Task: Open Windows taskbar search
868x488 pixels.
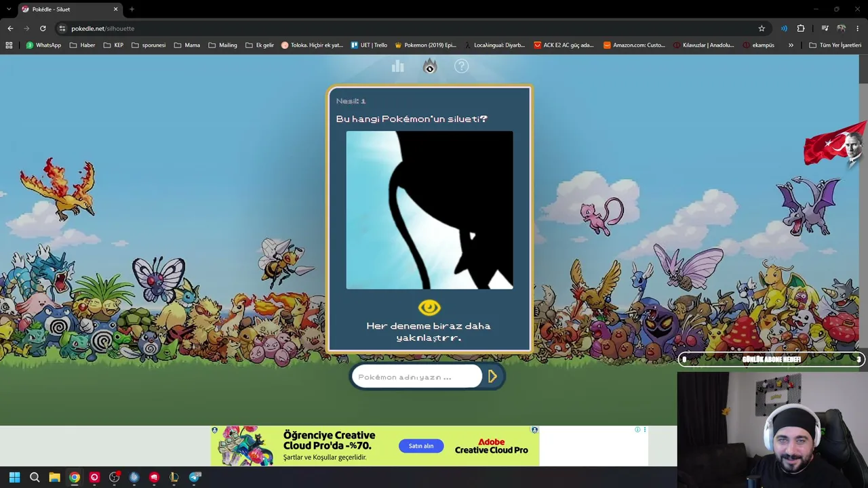Action: 35,477
